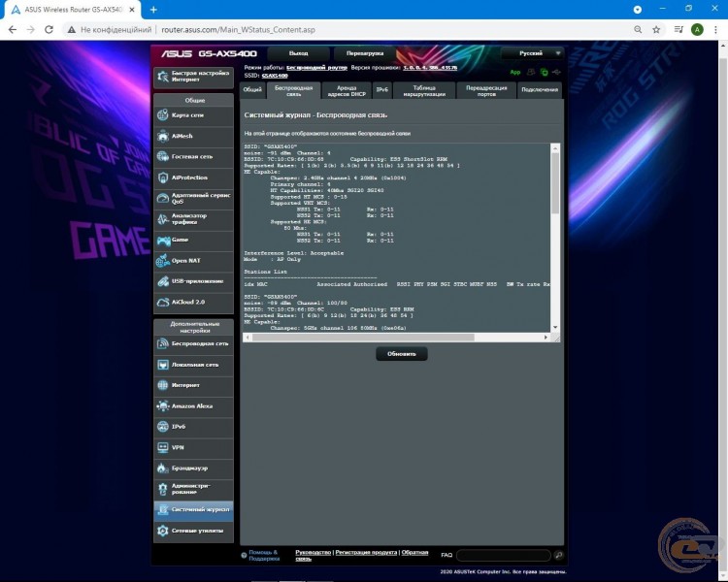Click the green App link icon

514,72
